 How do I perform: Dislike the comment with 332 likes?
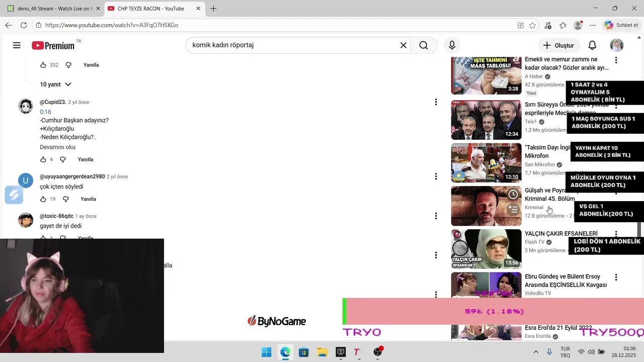click(x=69, y=65)
